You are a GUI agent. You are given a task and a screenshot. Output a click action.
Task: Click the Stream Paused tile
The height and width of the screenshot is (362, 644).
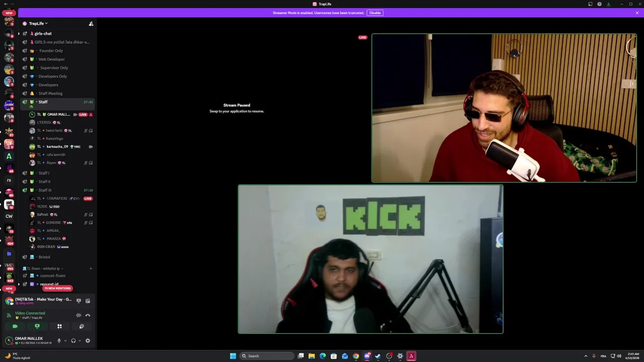(x=236, y=108)
